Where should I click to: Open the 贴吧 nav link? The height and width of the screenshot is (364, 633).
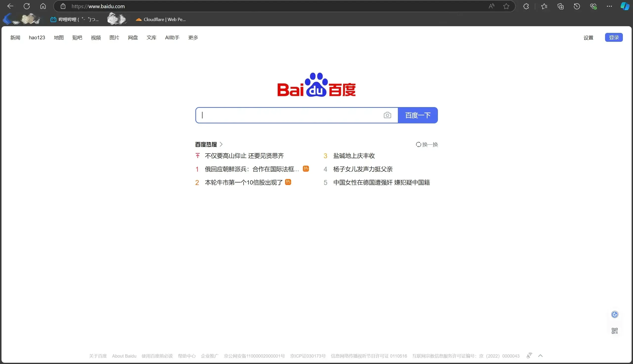[77, 38]
